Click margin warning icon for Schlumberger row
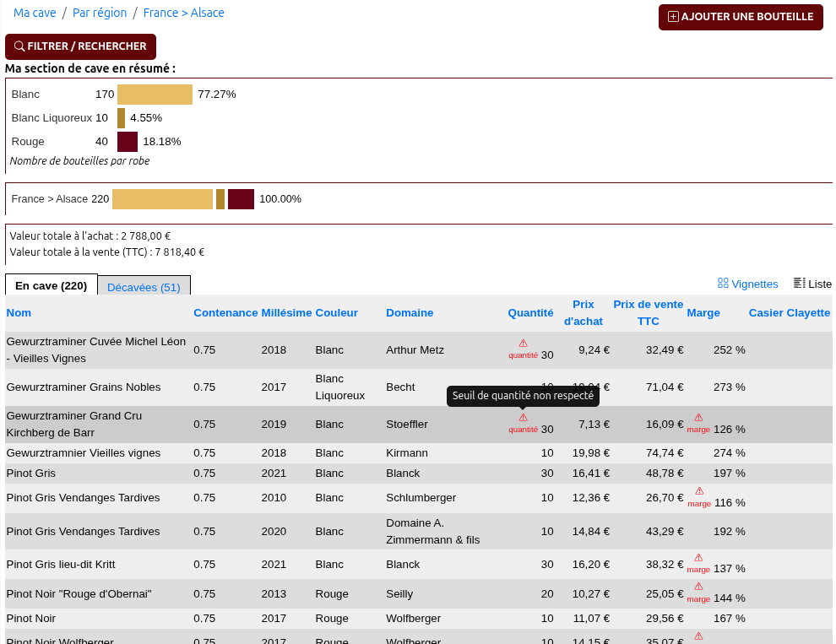836x644 pixels. (x=699, y=491)
